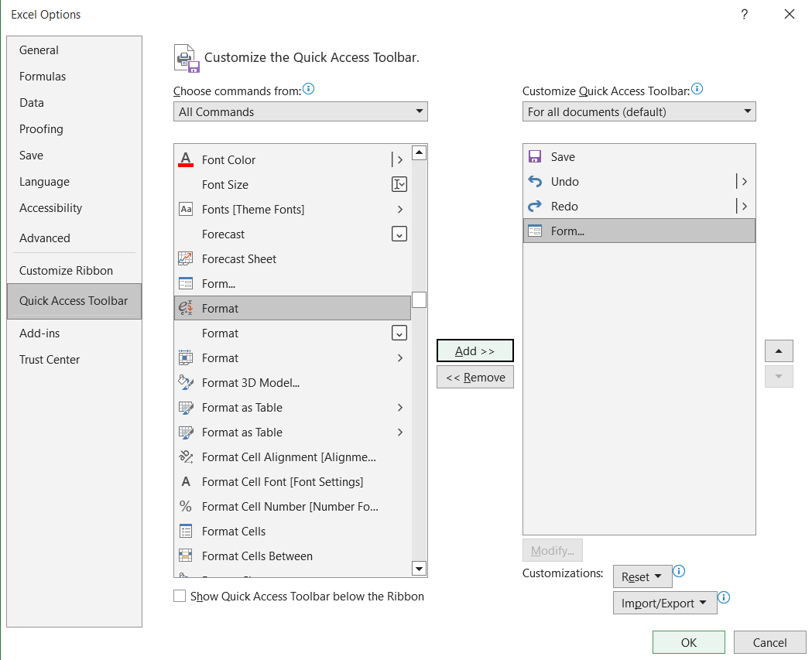This screenshot has width=812, height=660.
Task: Click the Modify... button
Action: [x=553, y=549]
